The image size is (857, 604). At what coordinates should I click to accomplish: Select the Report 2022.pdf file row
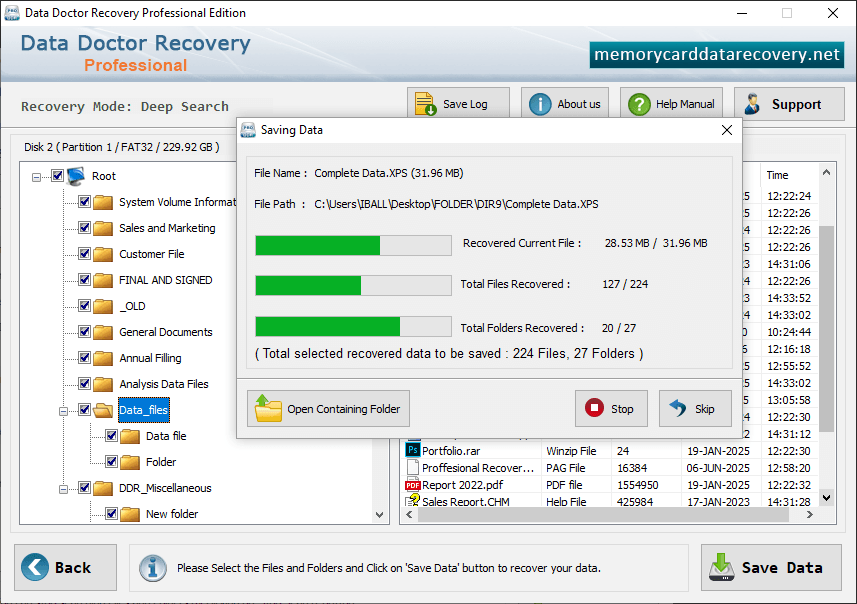(x=609, y=485)
